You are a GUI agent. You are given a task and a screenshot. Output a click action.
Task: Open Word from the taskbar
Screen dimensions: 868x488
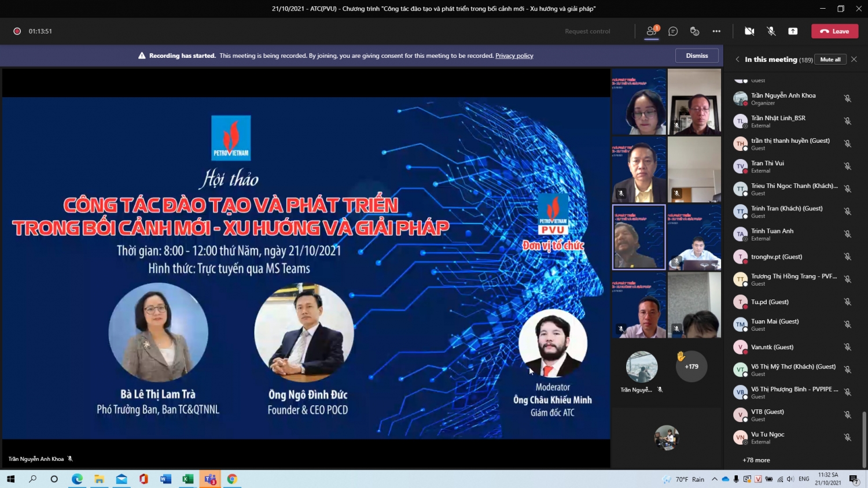coord(165,479)
